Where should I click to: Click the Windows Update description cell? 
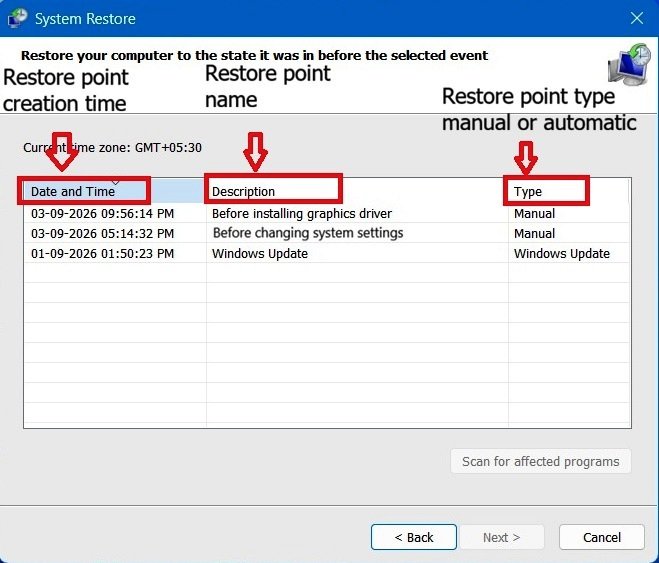coord(260,253)
